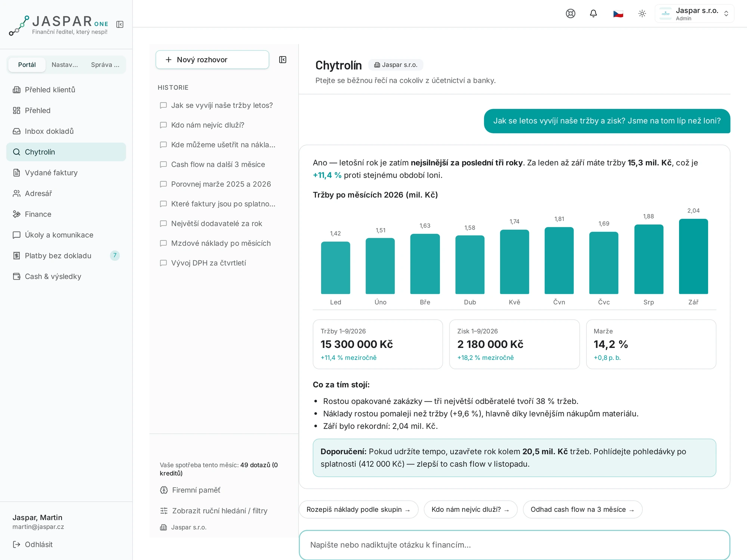The width and height of the screenshot is (747, 560).
Task: Open Přehled dashboard item
Action: point(66,111)
